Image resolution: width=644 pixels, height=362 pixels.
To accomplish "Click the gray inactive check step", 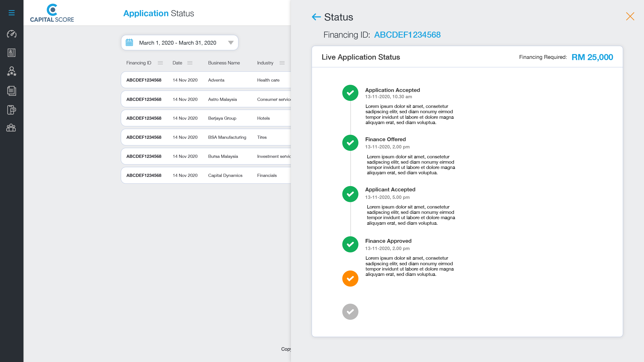I will pyautogui.click(x=350, y=312).
